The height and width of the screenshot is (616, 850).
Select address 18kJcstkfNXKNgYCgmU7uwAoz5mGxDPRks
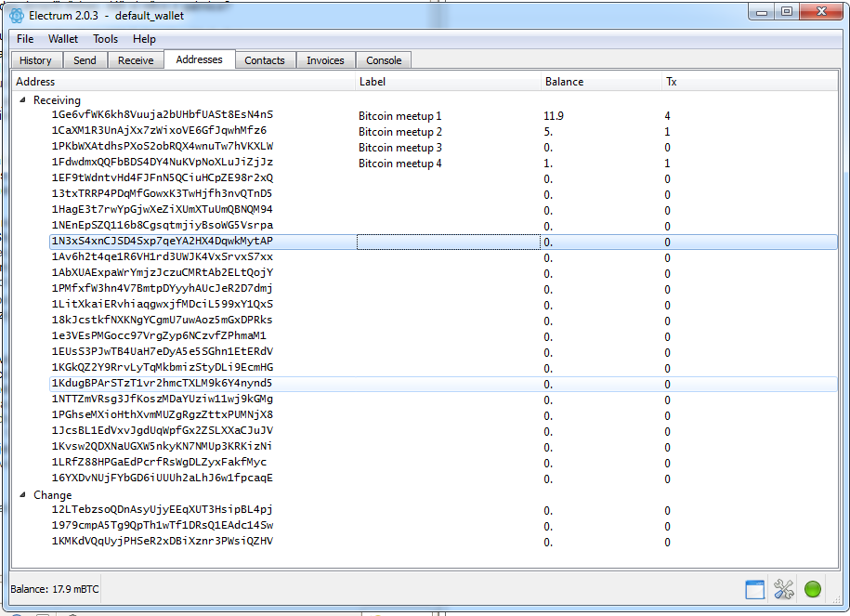162,320
